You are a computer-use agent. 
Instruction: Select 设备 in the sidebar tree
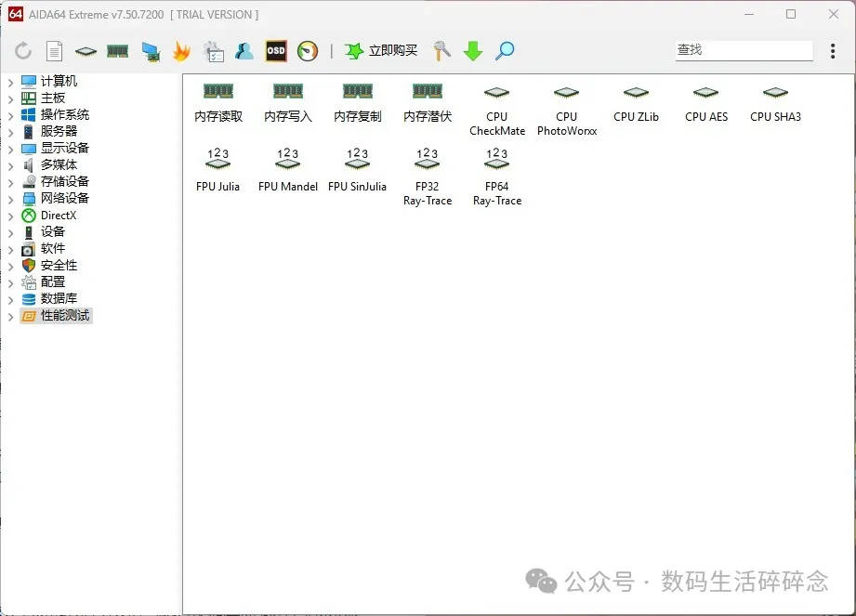pos(43,232)
